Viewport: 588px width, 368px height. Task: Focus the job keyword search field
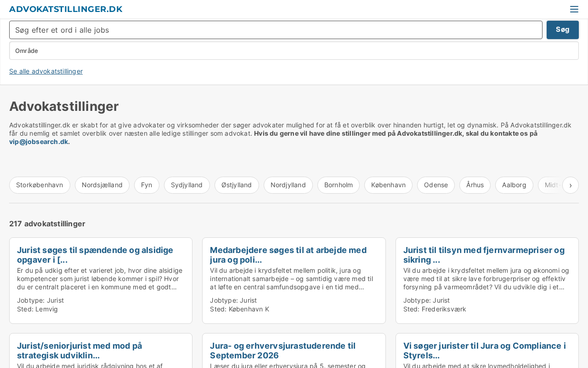pos(276,30)
